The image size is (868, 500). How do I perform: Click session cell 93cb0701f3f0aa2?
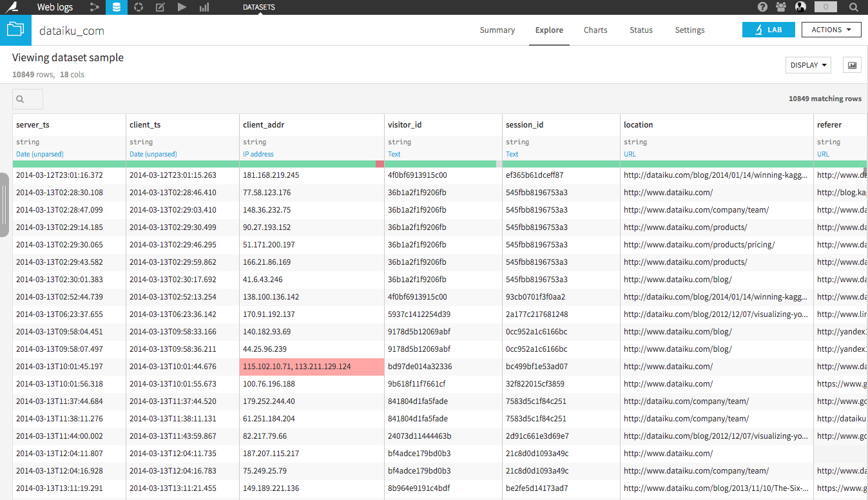tap(561, 297)
